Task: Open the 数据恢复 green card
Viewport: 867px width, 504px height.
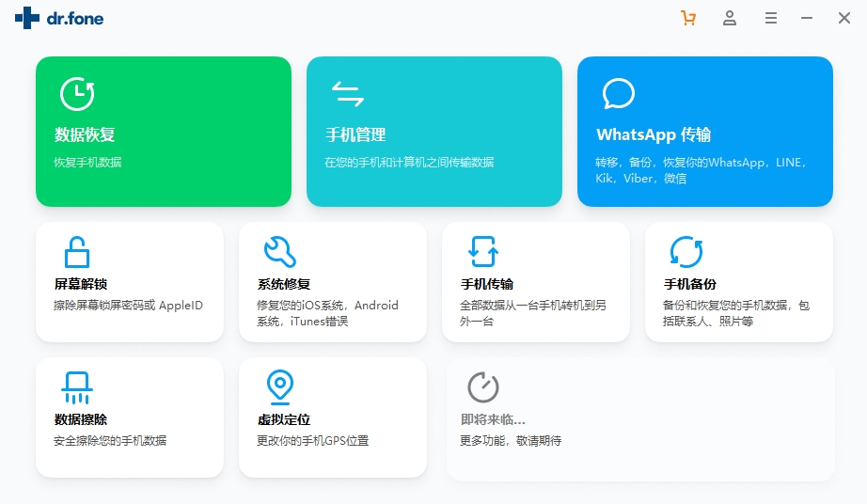Action: coord(164,132)
